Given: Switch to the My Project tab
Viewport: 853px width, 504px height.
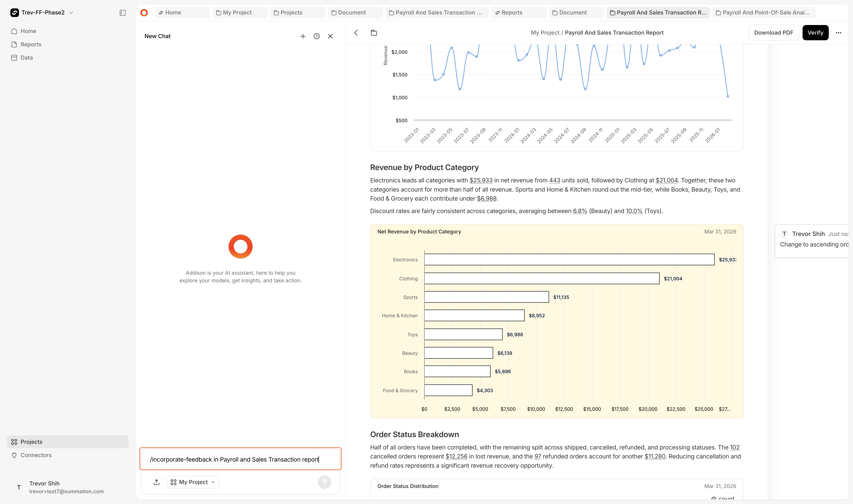Looking at the screenshot, I should 240,13.
